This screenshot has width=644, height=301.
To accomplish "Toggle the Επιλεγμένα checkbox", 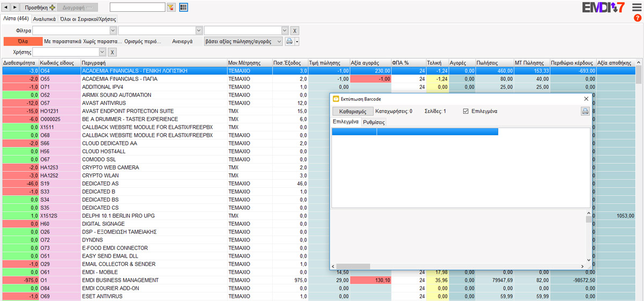I will [466, 112].
